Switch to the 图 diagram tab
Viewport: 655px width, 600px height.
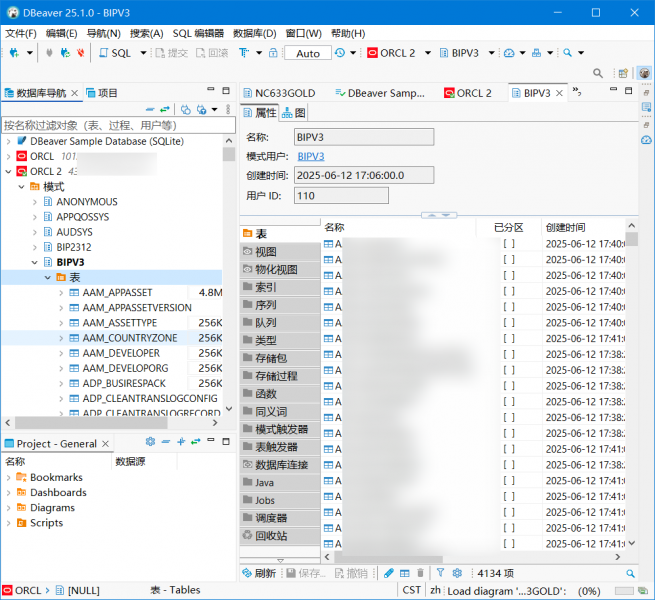click(x=294, y=113)
